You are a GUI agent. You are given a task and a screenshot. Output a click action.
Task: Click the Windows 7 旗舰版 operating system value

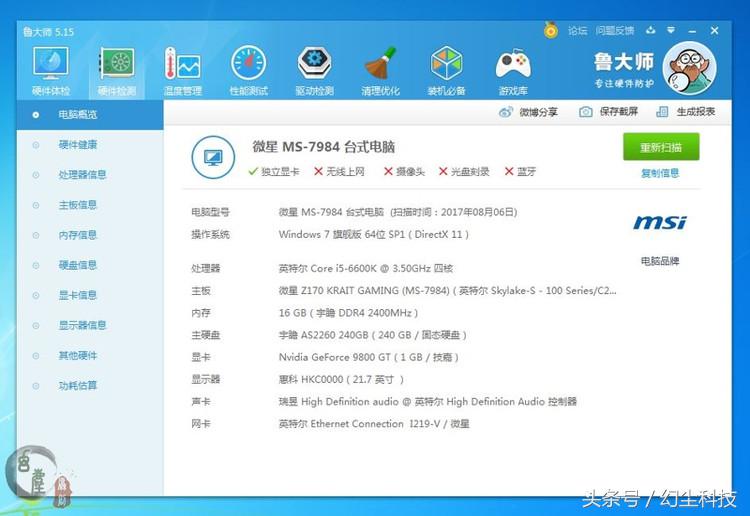point(374,234)
